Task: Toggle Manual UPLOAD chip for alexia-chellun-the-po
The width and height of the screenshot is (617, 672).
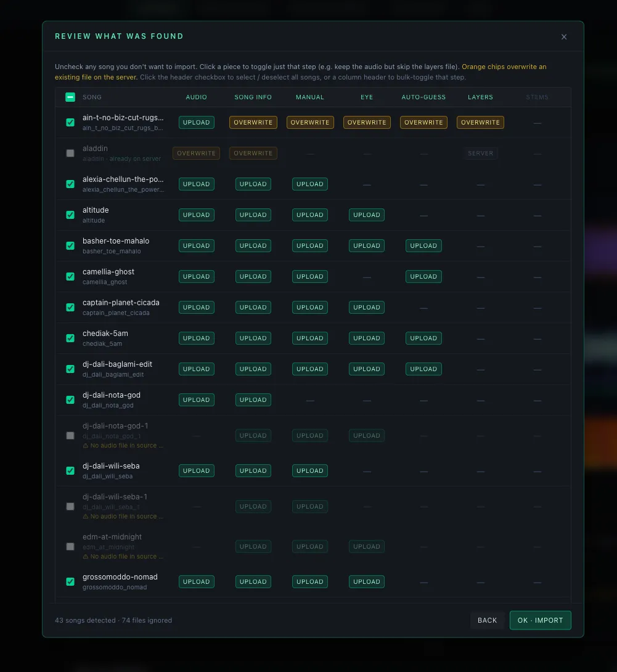Action: tap(310, 184)
